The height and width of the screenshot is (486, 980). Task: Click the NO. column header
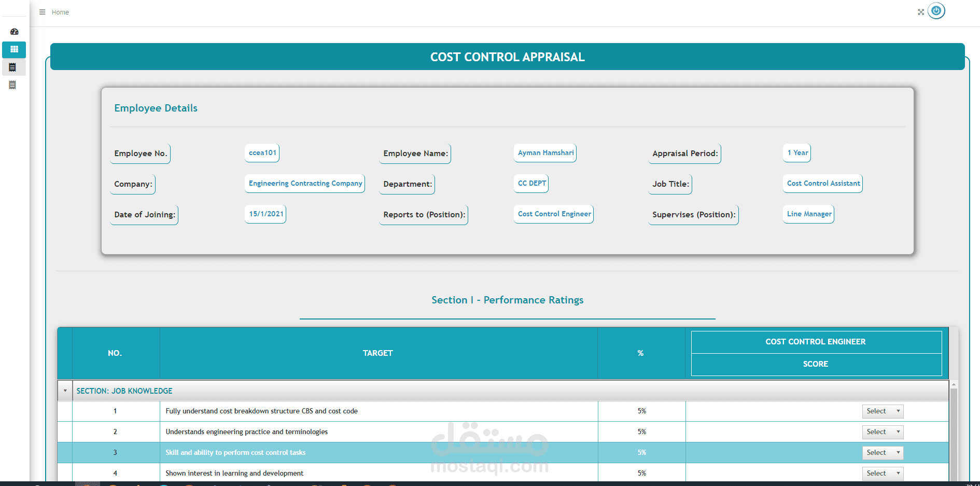pos(115,353)
